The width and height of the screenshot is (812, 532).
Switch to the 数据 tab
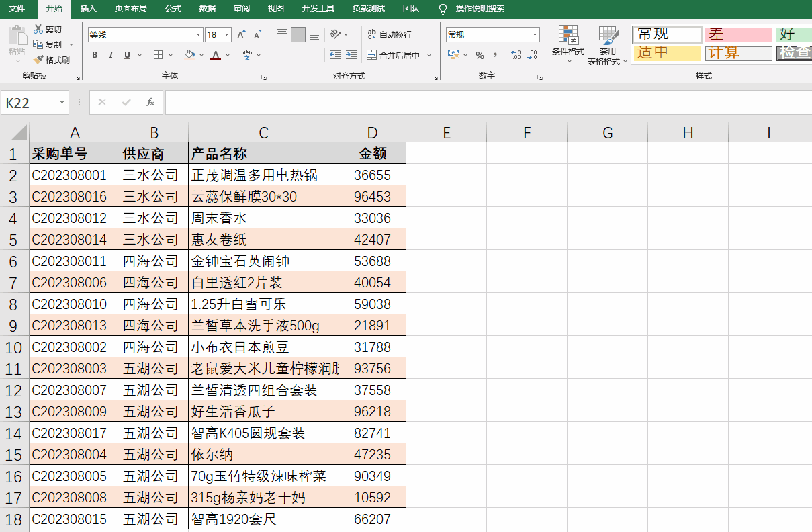[x=208, y=9]
